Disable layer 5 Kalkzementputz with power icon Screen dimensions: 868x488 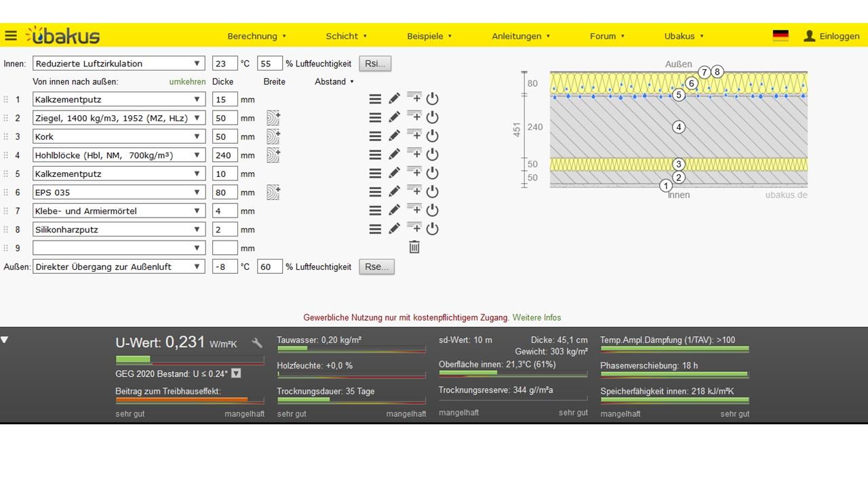(432, 174)
